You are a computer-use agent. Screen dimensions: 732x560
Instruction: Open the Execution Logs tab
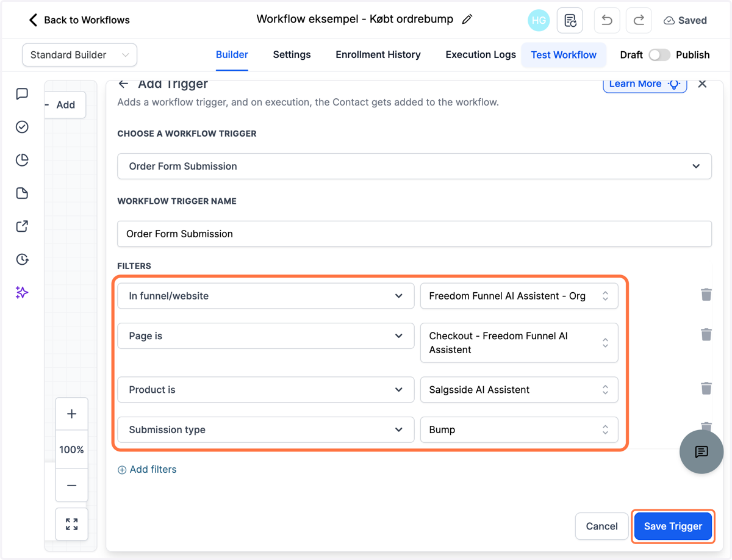(481, 55)
